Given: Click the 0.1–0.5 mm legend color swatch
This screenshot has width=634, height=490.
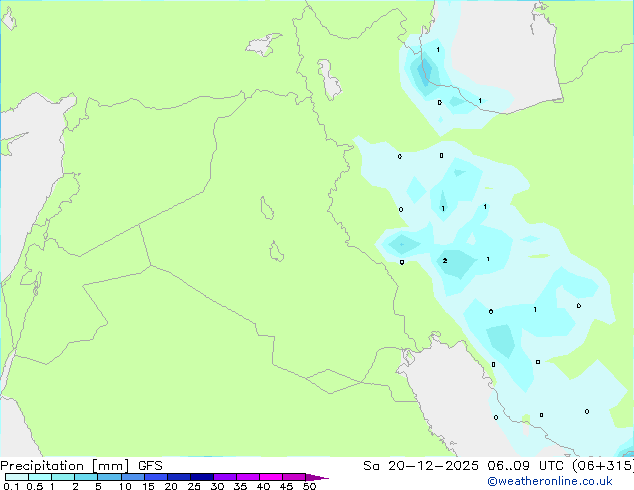Looking at the screenshot, I should 17,477.
